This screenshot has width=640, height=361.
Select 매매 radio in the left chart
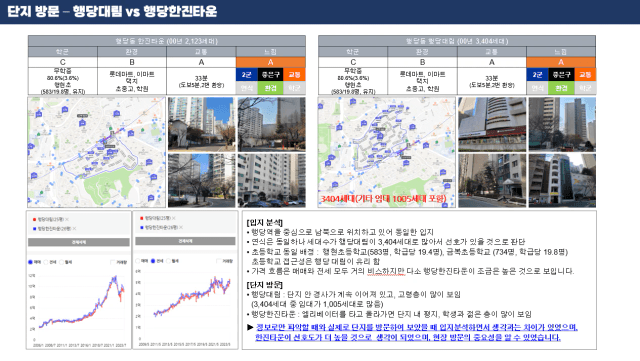[x=30, y=262]
